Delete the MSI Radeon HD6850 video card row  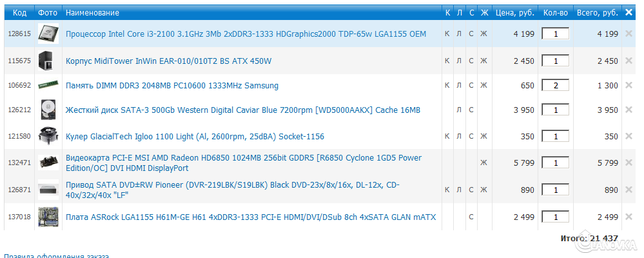click(x=629, y=163)
